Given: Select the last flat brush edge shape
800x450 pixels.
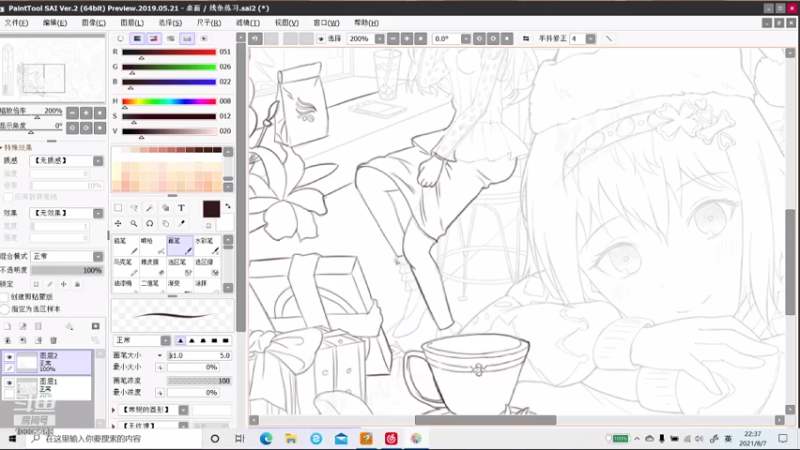Looking at the screenshot, I should click(x=226, y=340).
